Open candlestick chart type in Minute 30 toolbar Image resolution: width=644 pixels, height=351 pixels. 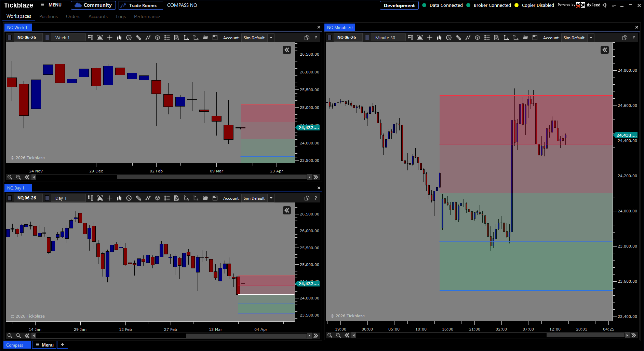pos(439,38)
